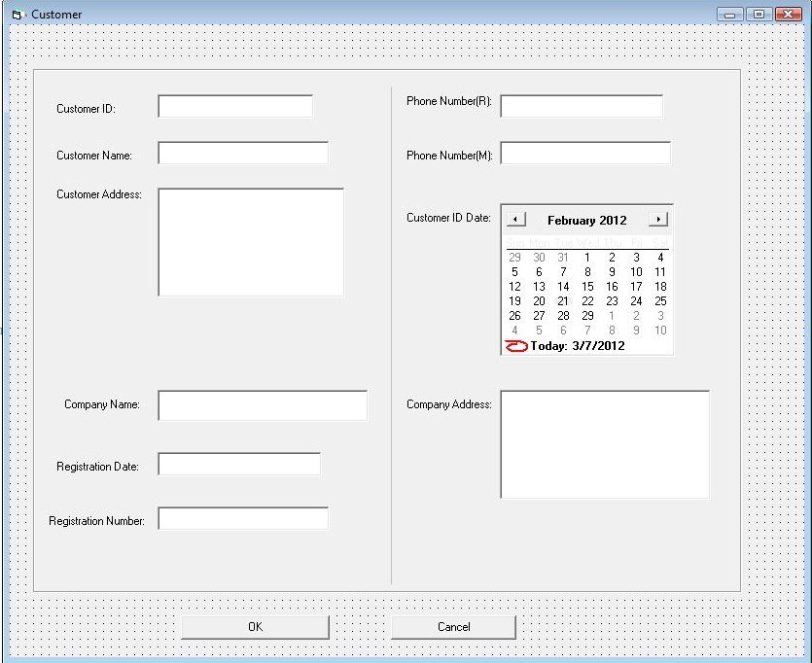Click the OK button
The image size is (812, 663).
coord(254,626)
